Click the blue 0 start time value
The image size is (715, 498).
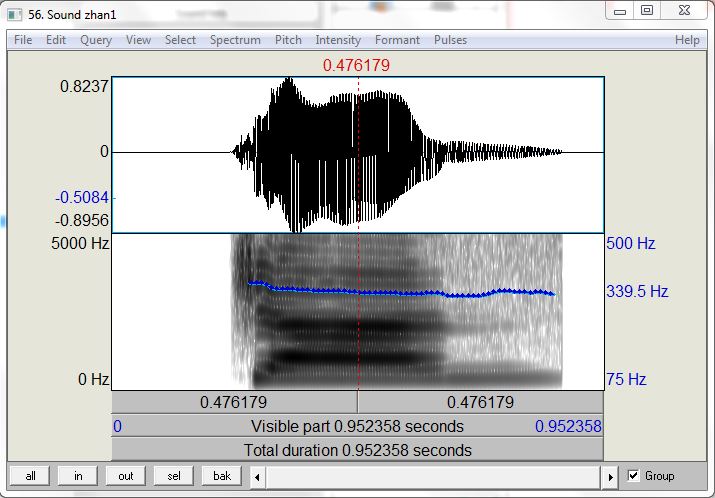[x=117, y=426]
